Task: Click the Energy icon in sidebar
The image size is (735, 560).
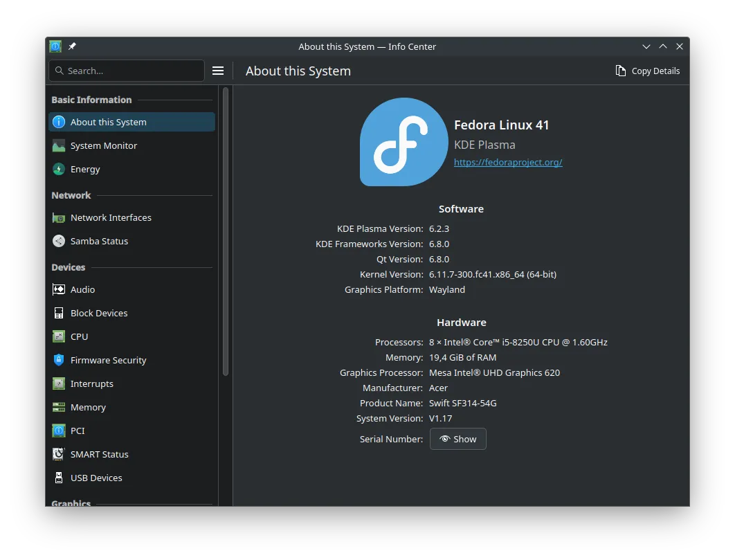Action: pyautogui.click(x=59, y=169)
